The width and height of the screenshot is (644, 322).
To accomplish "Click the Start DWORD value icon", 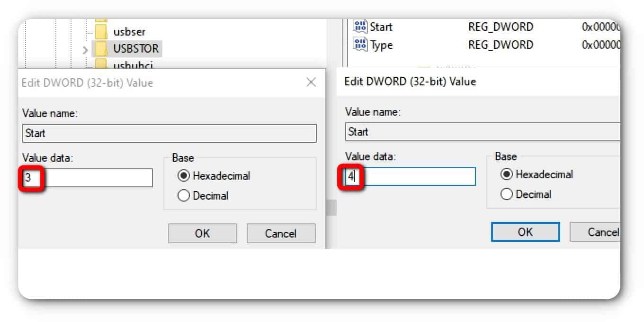I will [360, 27].
